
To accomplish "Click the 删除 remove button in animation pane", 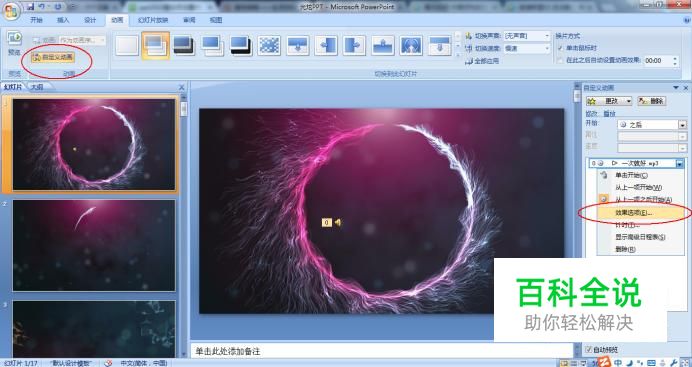I will [651, 101].
